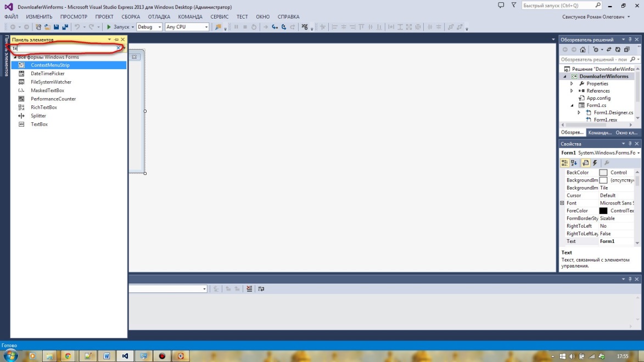
Task: Open the Form1 object selector dropdown
Action: [639, 153]
